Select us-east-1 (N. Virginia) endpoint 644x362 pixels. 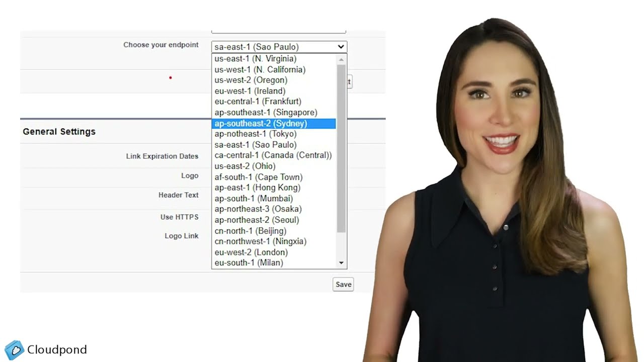[274, 59]
